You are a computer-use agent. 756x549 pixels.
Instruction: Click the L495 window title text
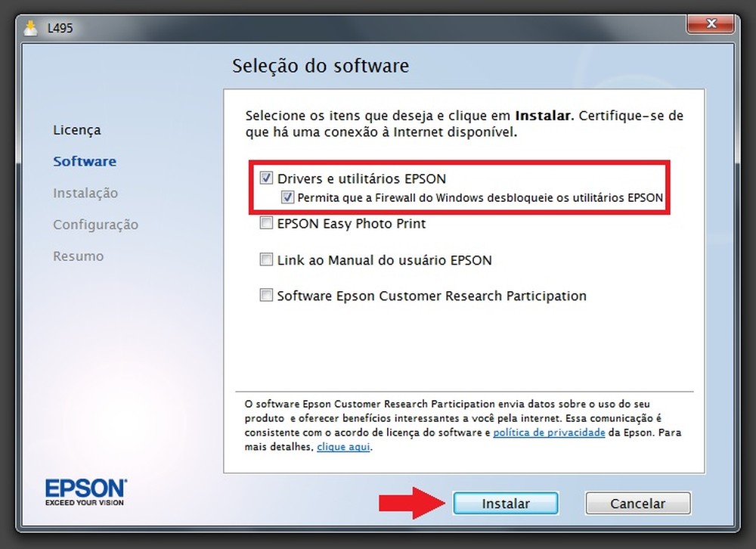pos(60,28)
